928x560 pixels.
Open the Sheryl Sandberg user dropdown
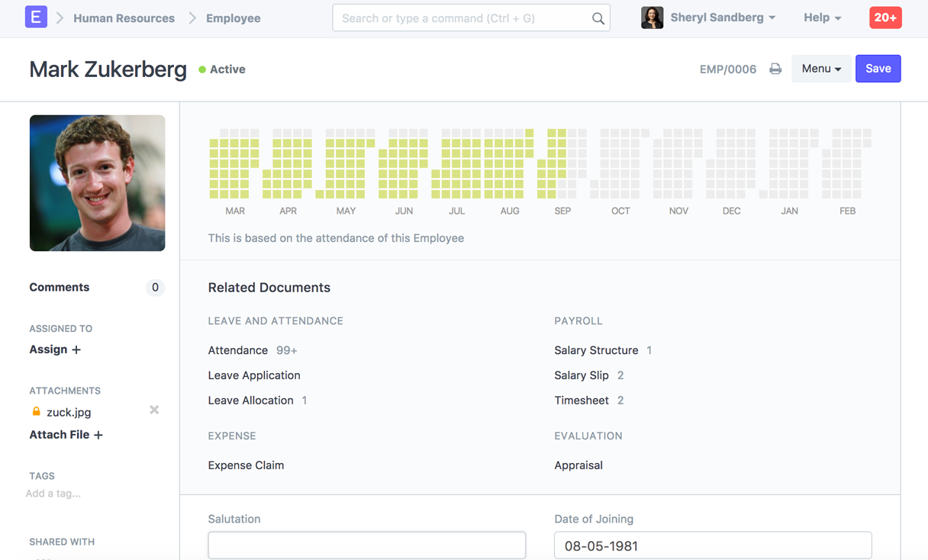[x=723, y=18]
